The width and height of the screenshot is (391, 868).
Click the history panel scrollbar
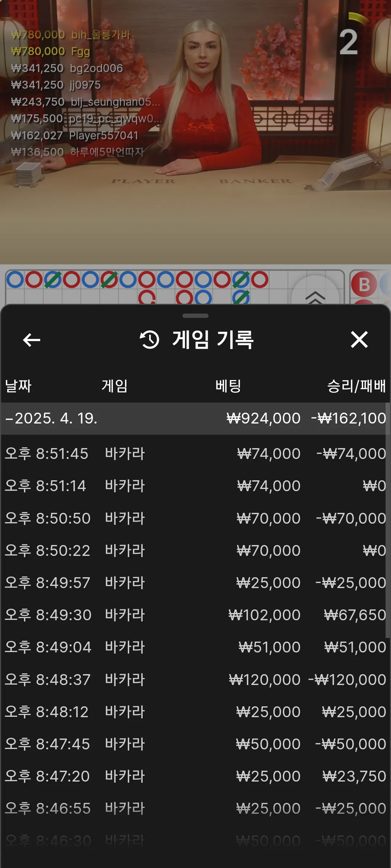click(387, 521)
